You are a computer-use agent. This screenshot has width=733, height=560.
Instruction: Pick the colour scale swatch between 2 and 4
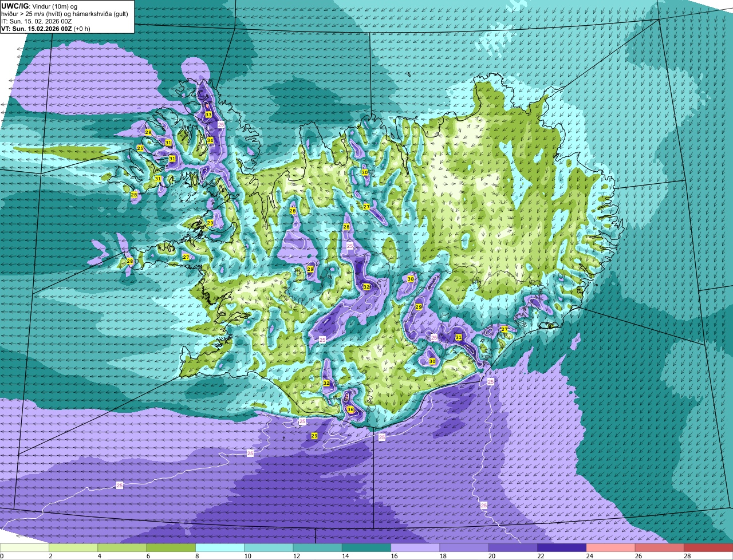tap(73, 547)
